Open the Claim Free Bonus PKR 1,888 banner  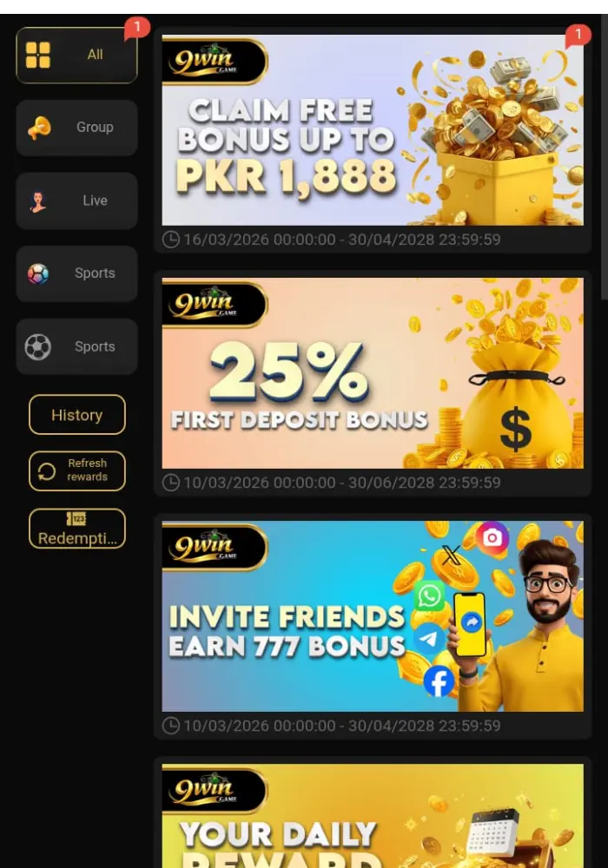373,130
